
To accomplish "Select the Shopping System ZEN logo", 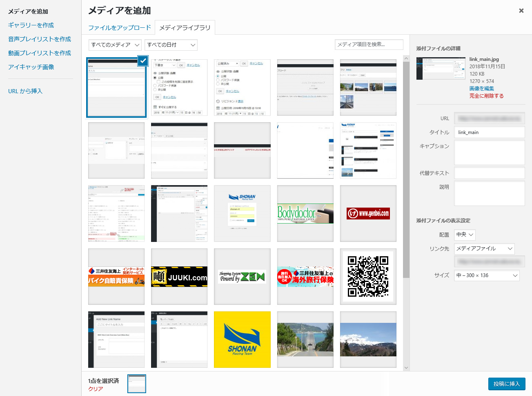I will click(x=242, y=277).
